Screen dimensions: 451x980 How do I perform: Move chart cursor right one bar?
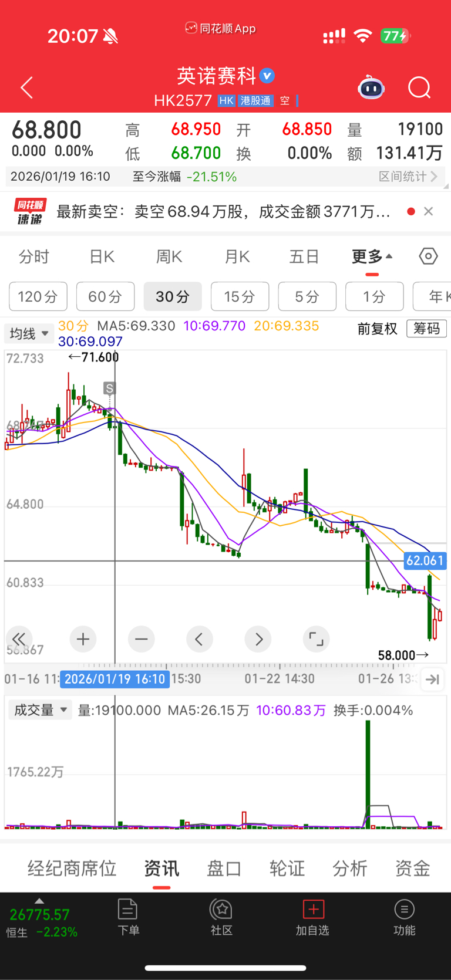tap(258, 639)
